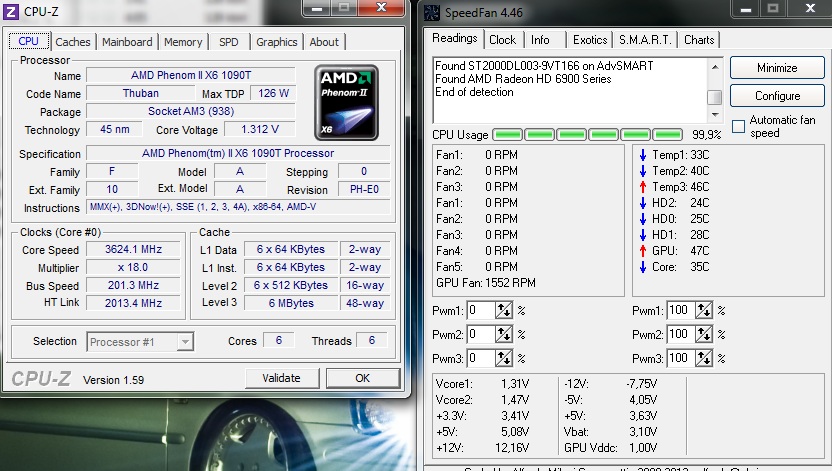Open the Exotics tab in SpeedFan

[590, 40]
